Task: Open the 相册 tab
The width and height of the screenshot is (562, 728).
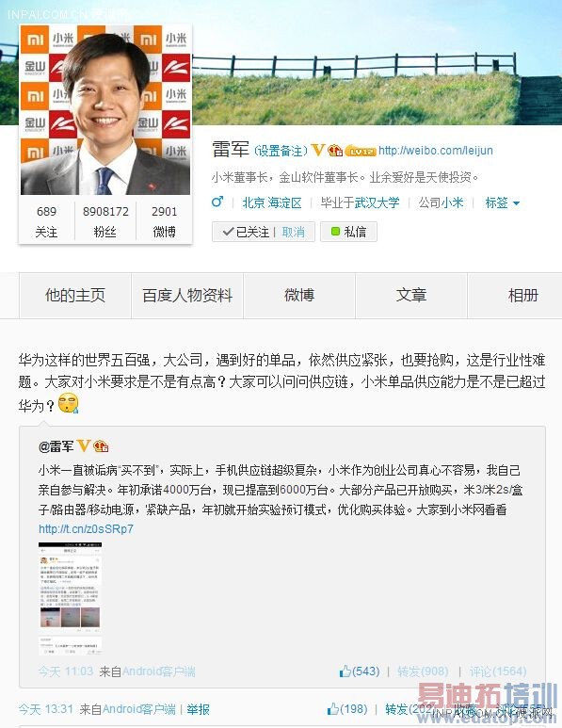Action: 523,296
